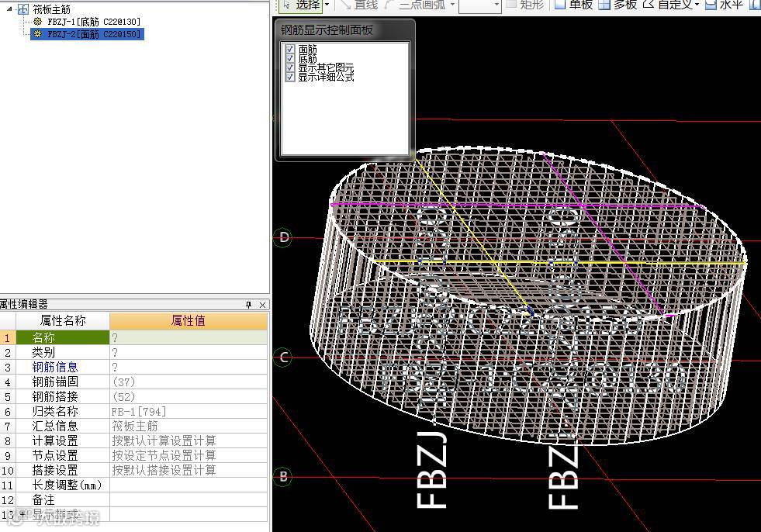The image size is (761, 532).
Task: Pin the 属性编辑器 panel
Action: [249, 305]
